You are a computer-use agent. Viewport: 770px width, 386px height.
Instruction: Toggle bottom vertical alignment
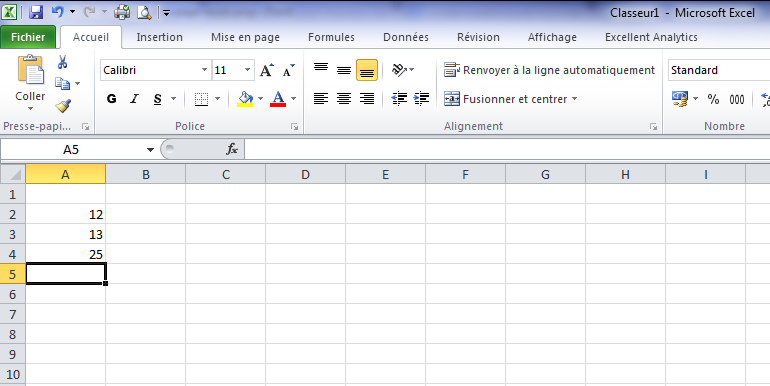pyautogui.click(x=367, y=70)
